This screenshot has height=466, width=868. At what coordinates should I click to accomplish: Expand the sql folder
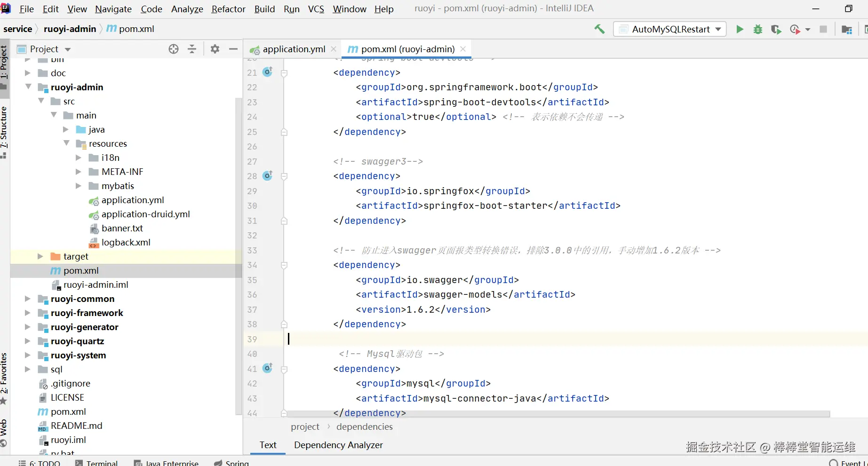coord(28,369)
